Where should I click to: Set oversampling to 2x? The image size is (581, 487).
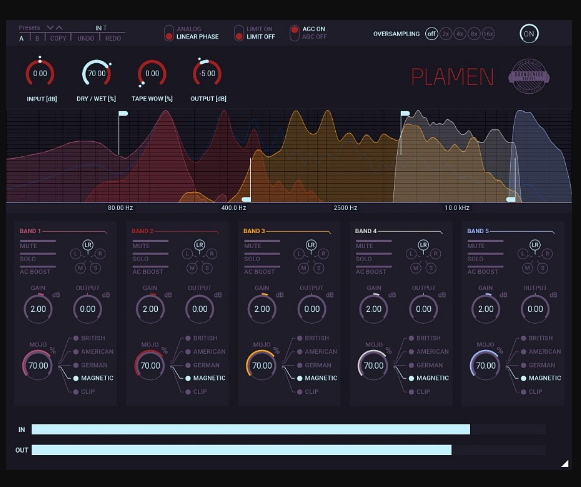pyautogui.click(x=446, y=34)
